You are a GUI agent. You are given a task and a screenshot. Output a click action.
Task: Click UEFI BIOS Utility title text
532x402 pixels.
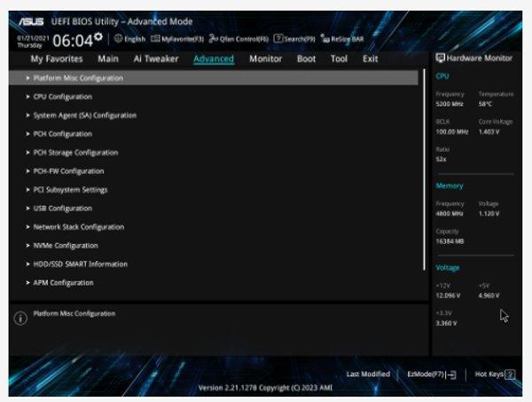(121, 21)
